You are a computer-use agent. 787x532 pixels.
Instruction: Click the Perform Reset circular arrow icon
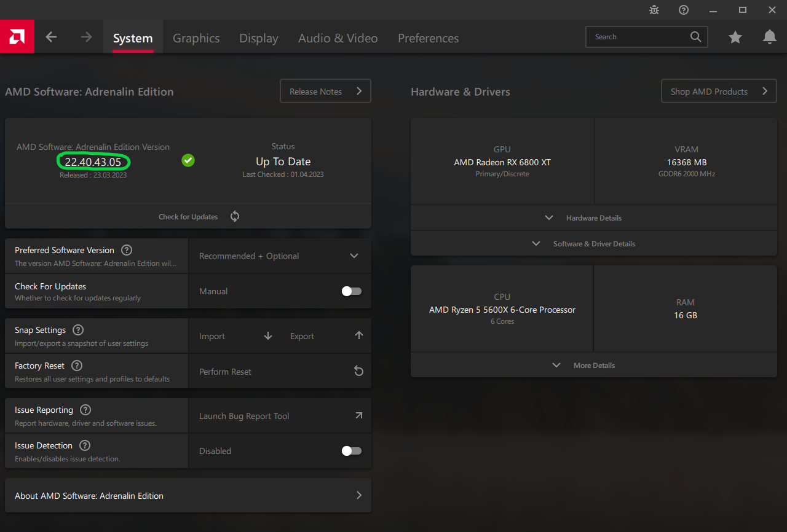point(359,372)
